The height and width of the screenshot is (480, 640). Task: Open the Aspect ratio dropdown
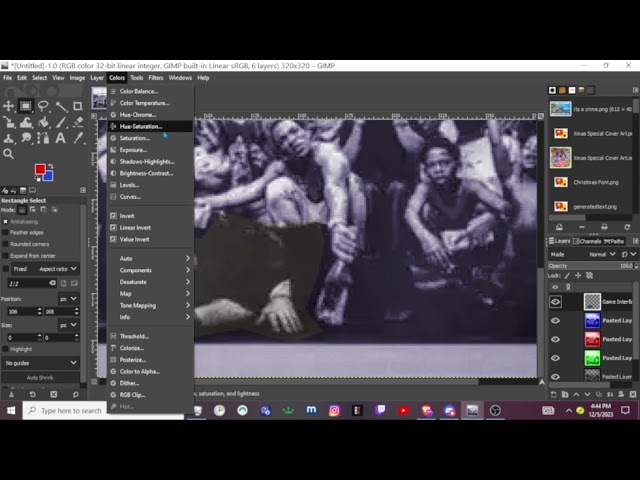[x=45, y=269]
